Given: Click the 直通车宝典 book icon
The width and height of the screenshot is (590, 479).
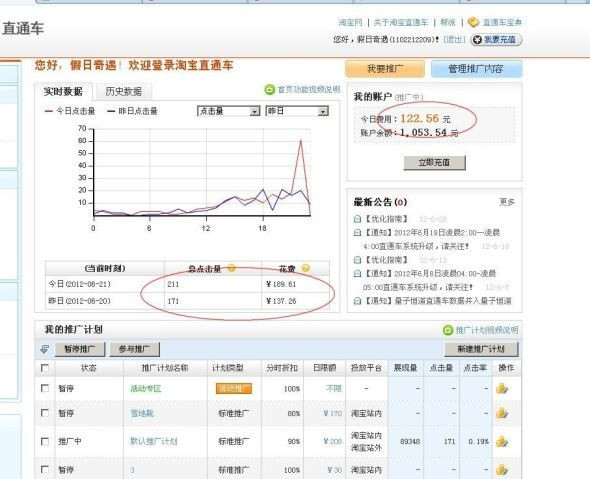Looking at the screenshot, I should [473, 22].
